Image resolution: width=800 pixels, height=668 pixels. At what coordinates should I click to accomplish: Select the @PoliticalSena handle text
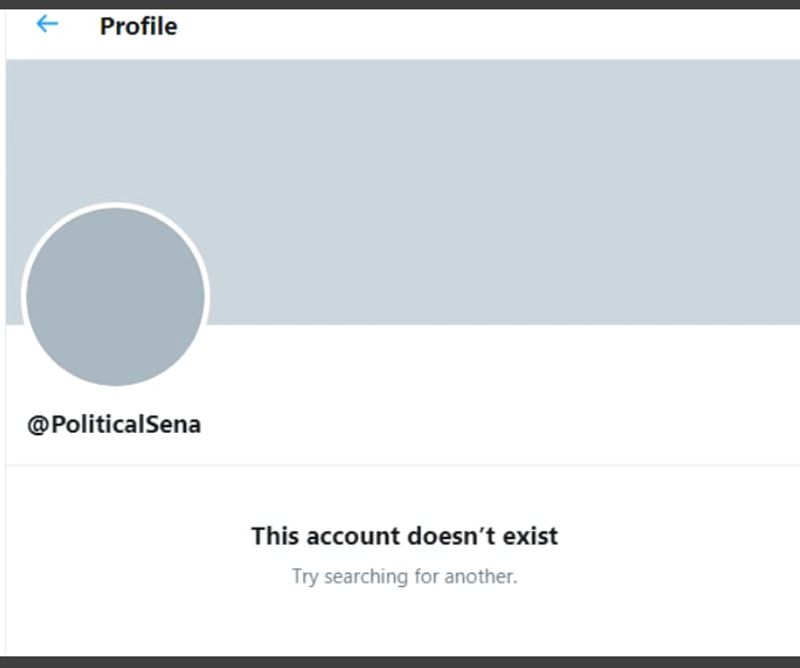tap(114, 424)
